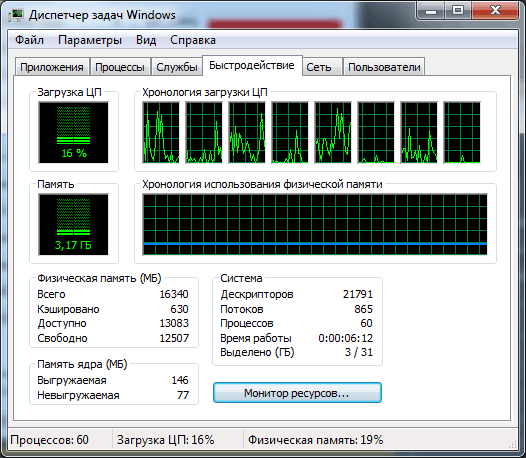
Task: Switch to the Службы tab
Action: click(x=177, y=67)
